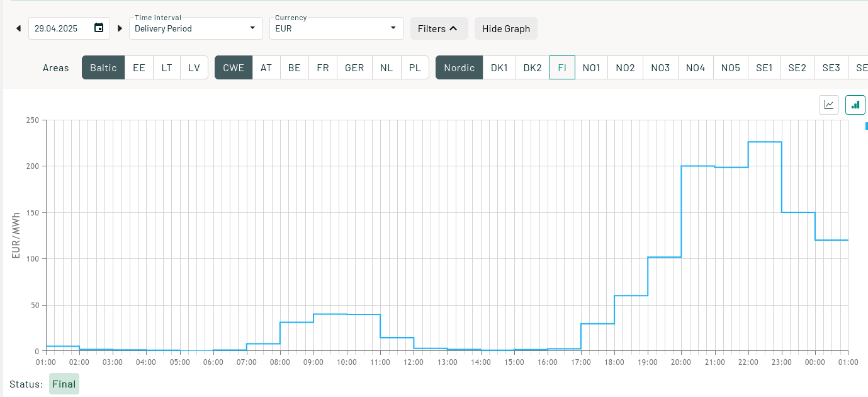
Task: Select the EE area
Action: click(x=139, y=67)
